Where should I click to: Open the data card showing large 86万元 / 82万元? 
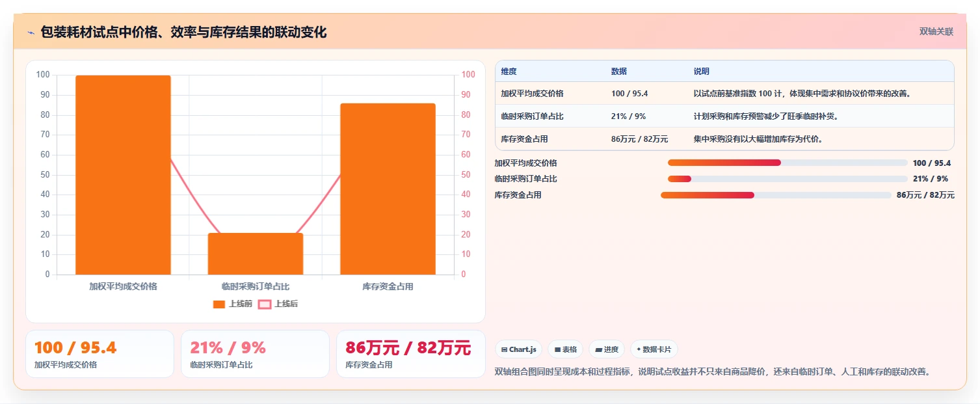click(x=411, y=354)
